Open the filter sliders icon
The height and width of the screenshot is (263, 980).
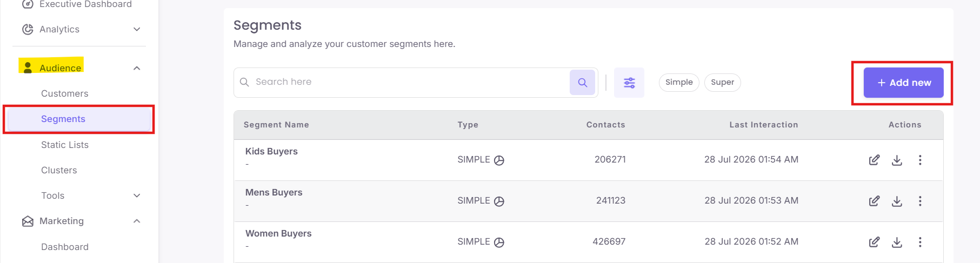click(x=629, y=83)
